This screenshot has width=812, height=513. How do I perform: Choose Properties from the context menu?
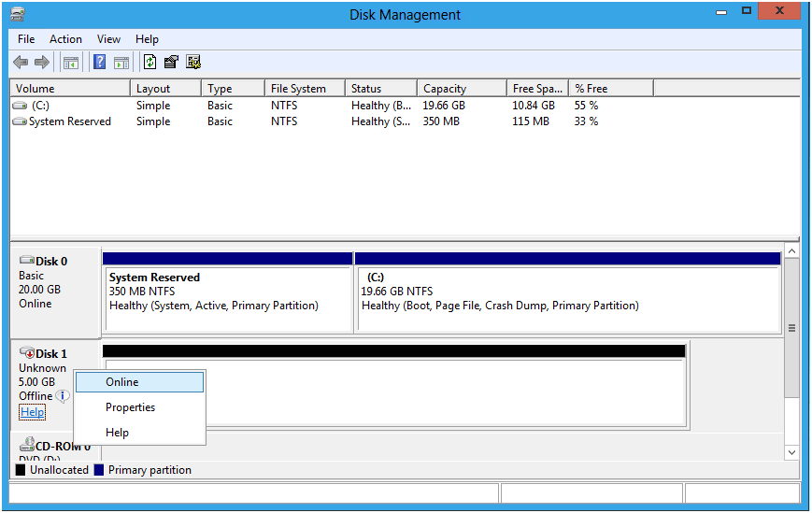pos(139,407)
